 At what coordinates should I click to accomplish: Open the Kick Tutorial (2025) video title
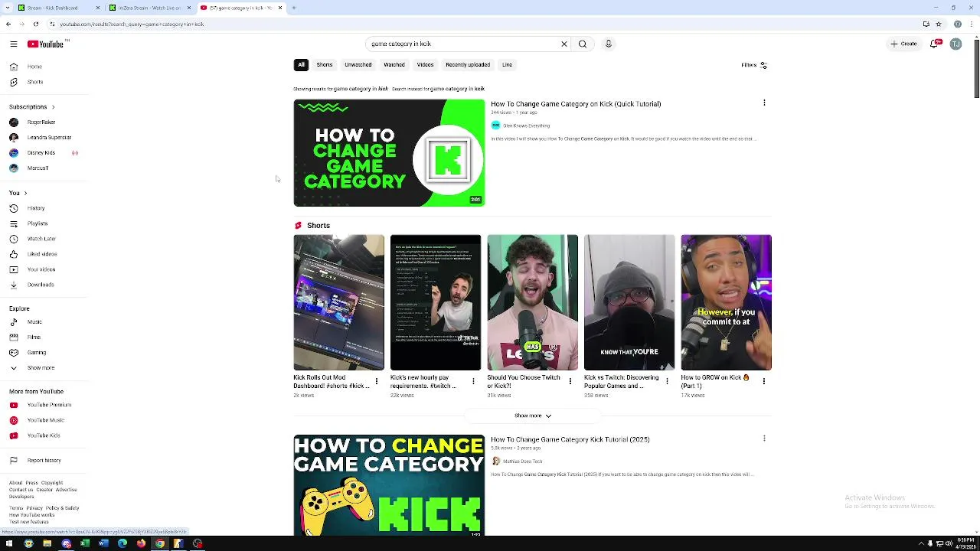(x=570, y=440)
